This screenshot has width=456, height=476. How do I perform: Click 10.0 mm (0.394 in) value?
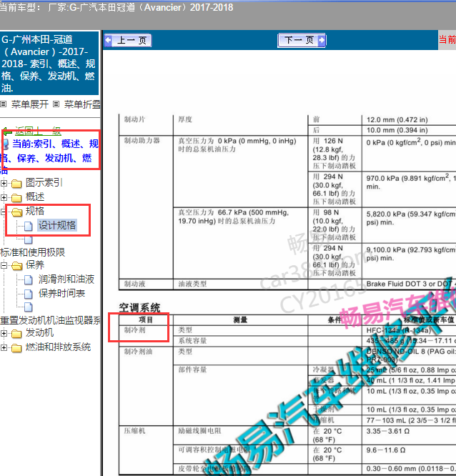tap(397, 130)
